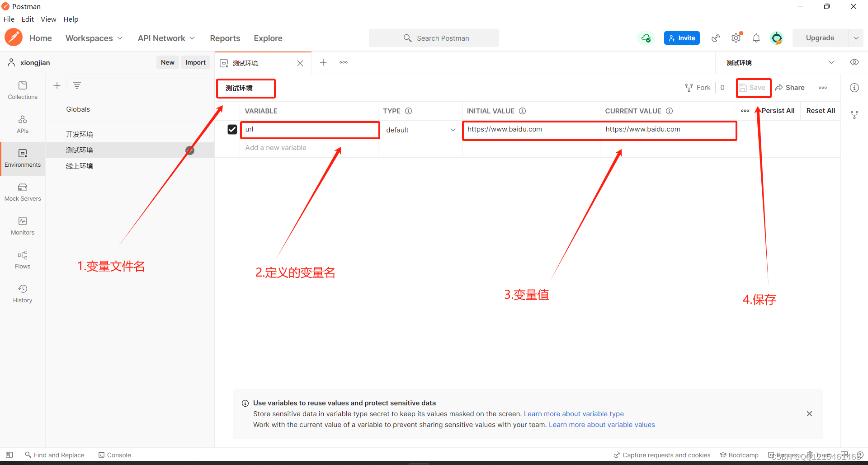The image size is (868, 465).
Task: Open Learn more about variable type link
Action: tap(574, 414)
